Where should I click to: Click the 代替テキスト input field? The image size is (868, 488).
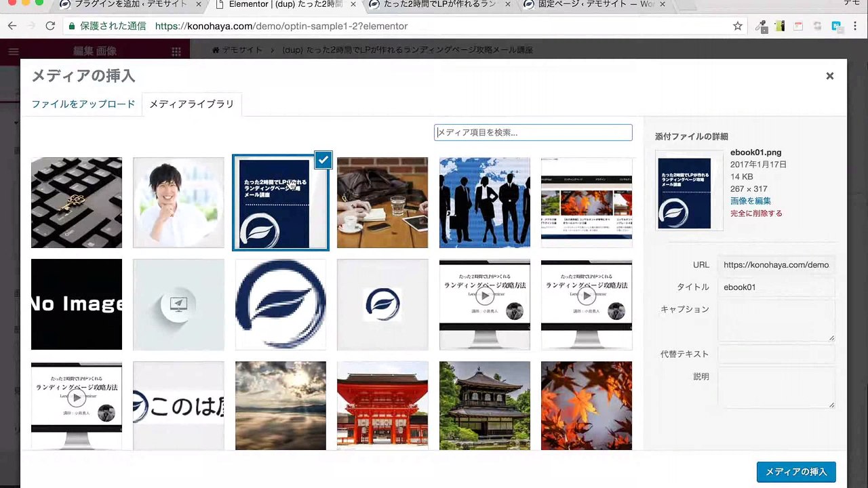coord(776,354)
